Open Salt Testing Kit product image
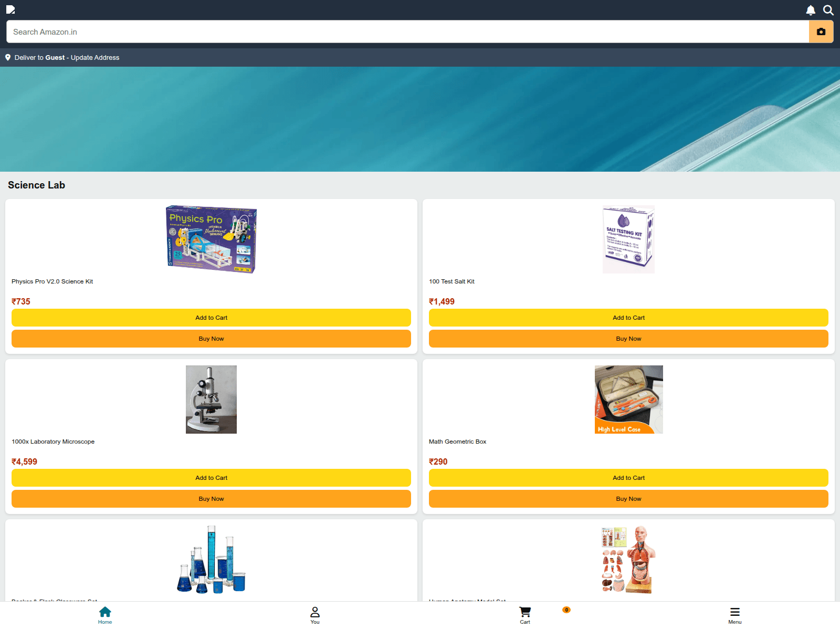Image resolution: width=840 pixels, height=630 pixels. tap(628, 239)
